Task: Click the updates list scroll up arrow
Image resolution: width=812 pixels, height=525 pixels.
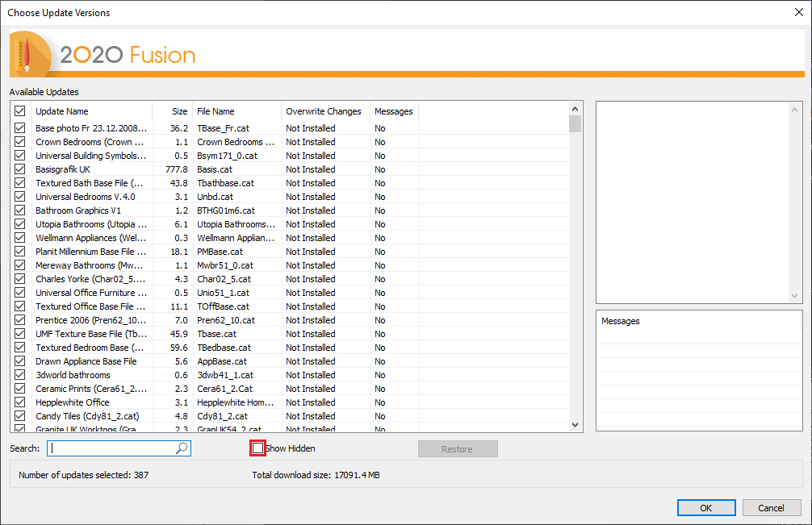Action: [575, 109]
